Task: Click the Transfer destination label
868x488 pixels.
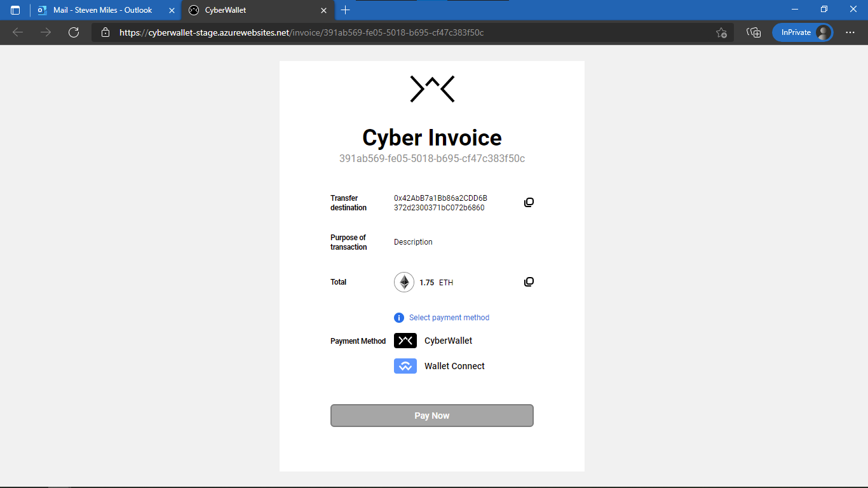Action: (349, 203)
